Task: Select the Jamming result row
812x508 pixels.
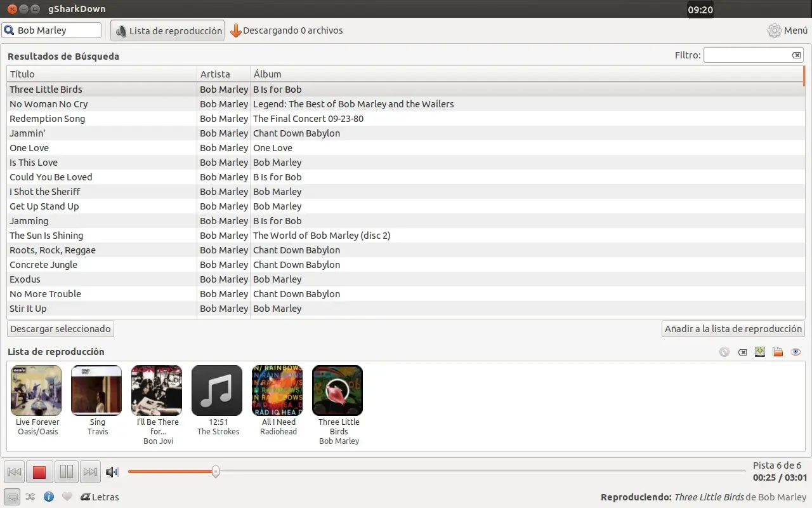Action: (405, 221)
